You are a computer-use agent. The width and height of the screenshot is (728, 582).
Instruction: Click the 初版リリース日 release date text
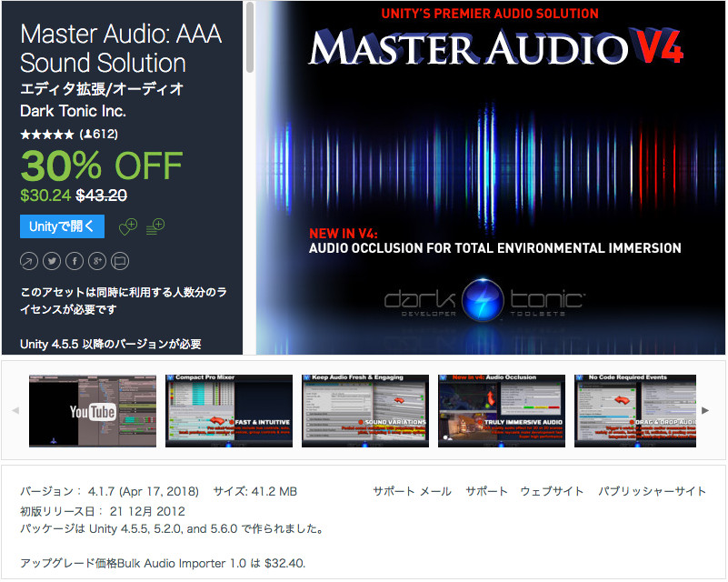pyautogui.click(x=102, y=511)
